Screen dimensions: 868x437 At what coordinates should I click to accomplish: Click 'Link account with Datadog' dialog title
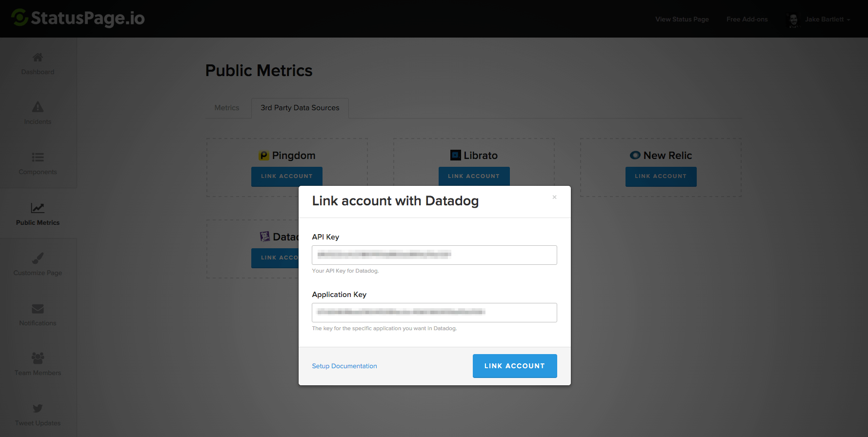coord(395,201)
